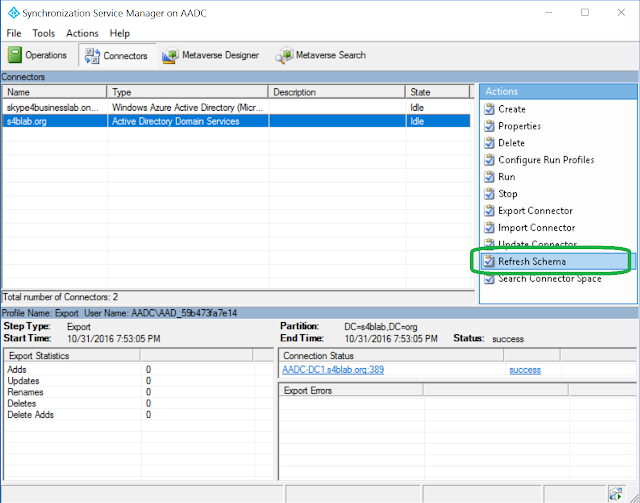The height and width of the screenshot is (503, 640).
Task: Choose the Create action
Action: pyautogui.click(x=512, y=109)
